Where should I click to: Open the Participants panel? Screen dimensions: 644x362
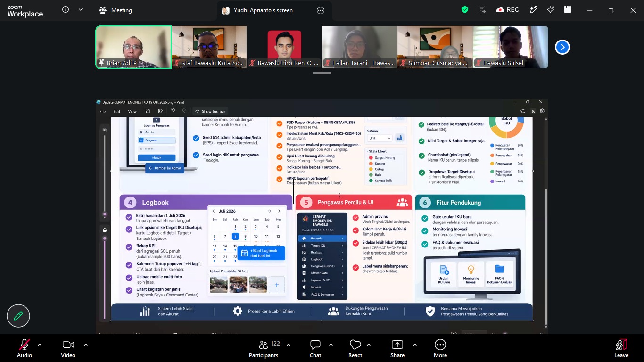(x=264, y=349)
